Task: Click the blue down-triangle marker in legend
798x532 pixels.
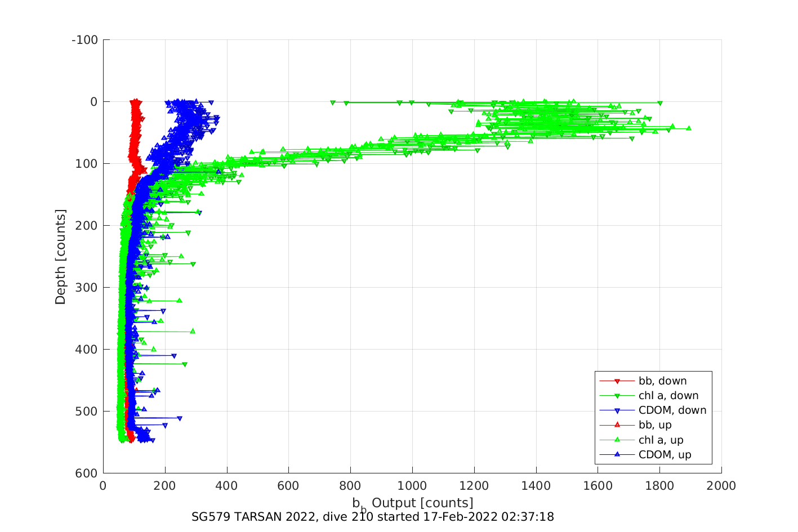Action: (x=617, y=411)
